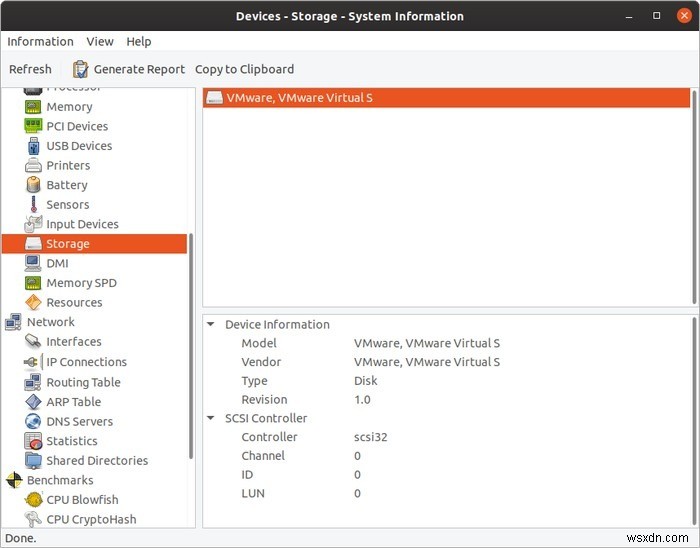Click the CPU Blowfish icon
This screenshot has width=700, height=548.
tap(33, 500)
